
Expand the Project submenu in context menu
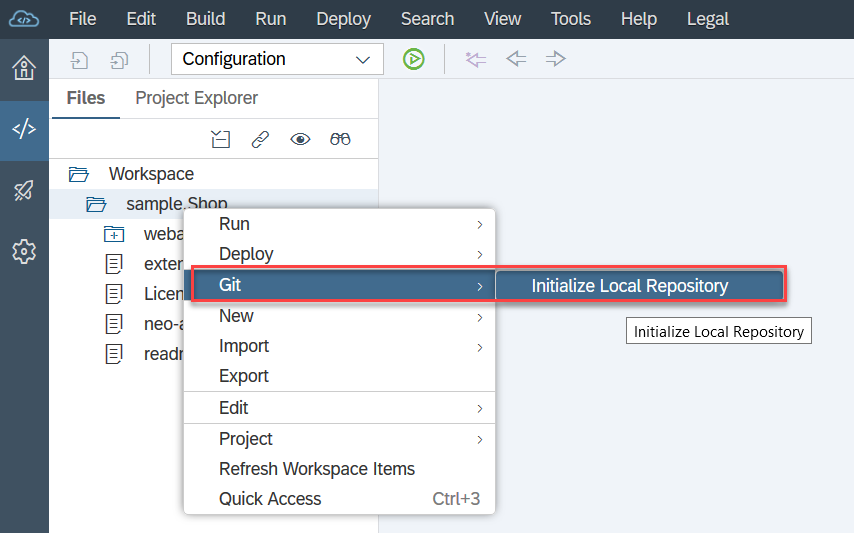coord(339,439)
